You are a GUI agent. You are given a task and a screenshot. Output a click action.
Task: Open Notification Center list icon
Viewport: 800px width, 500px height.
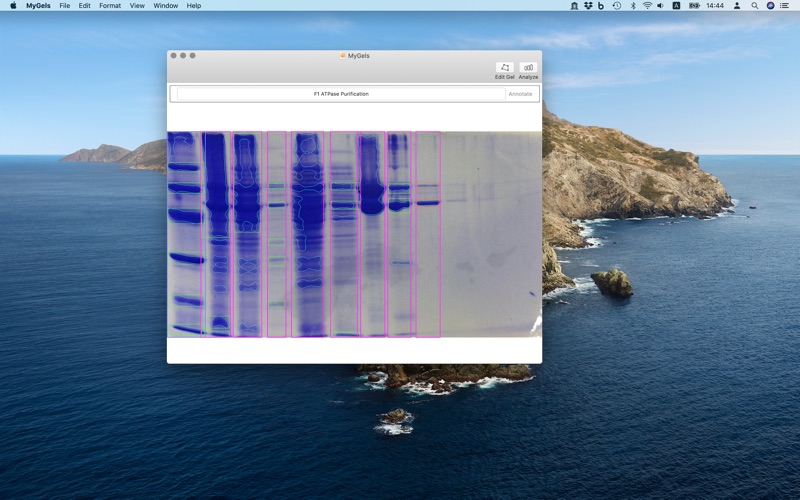pos(785,5)
